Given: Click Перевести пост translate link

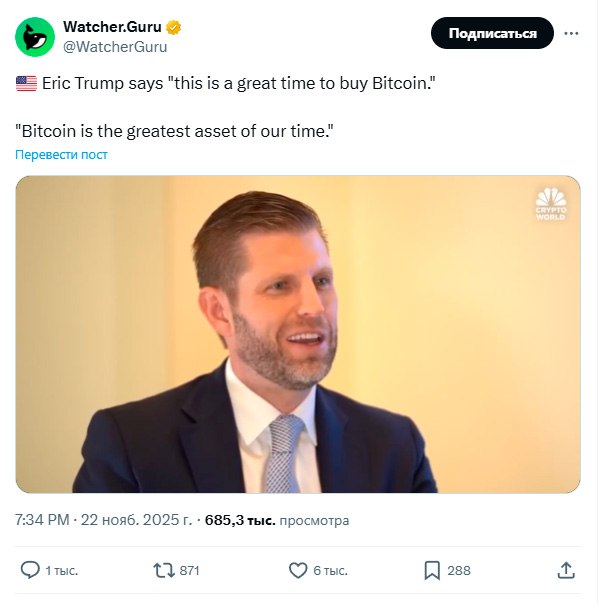Looking at the screenshot, I should [x=61, y=154].
